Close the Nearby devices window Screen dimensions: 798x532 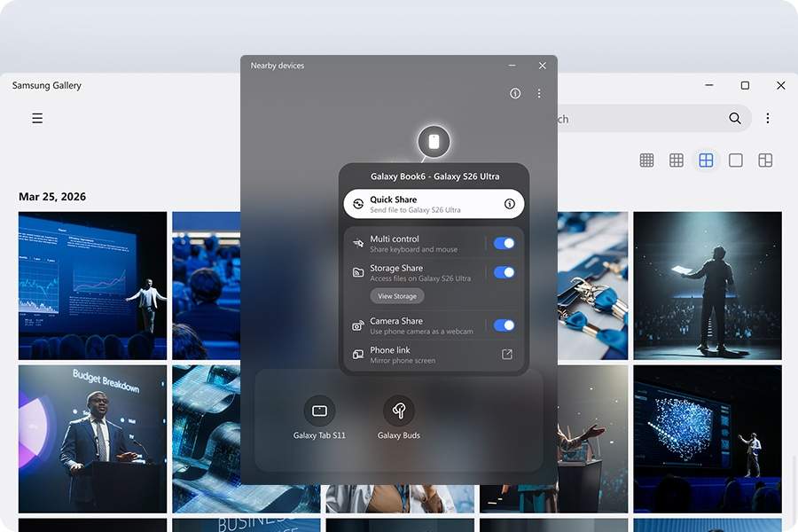pyautogui.click(x=543, y=65)
